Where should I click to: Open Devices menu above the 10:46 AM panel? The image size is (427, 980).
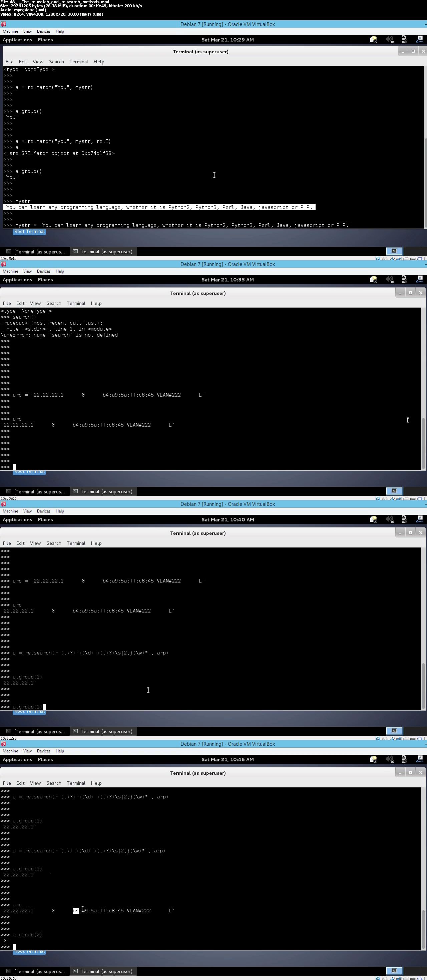pyautogui.click(x=43, y=751)
